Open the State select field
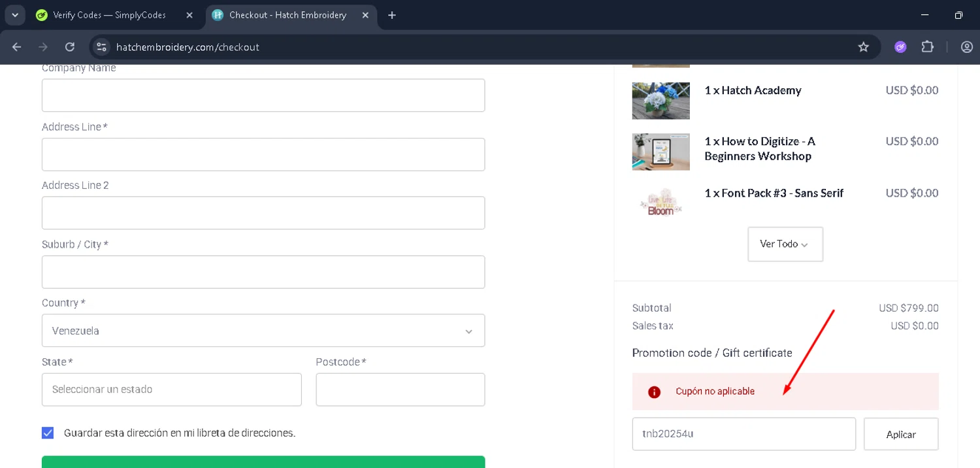Image resolution: width=980 pixels, height=468 pixels. pos(172,390)
